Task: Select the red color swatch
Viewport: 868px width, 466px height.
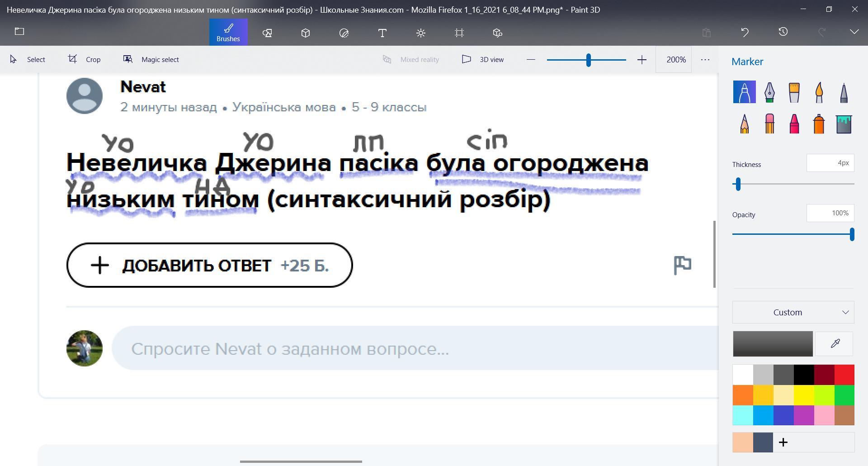Action: 844,375
